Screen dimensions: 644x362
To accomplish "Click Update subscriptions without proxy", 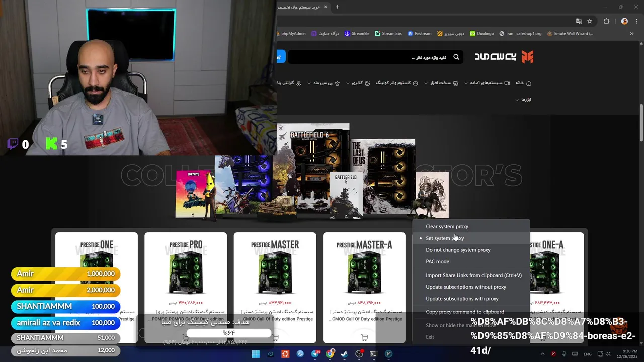I will coord(471,287).
